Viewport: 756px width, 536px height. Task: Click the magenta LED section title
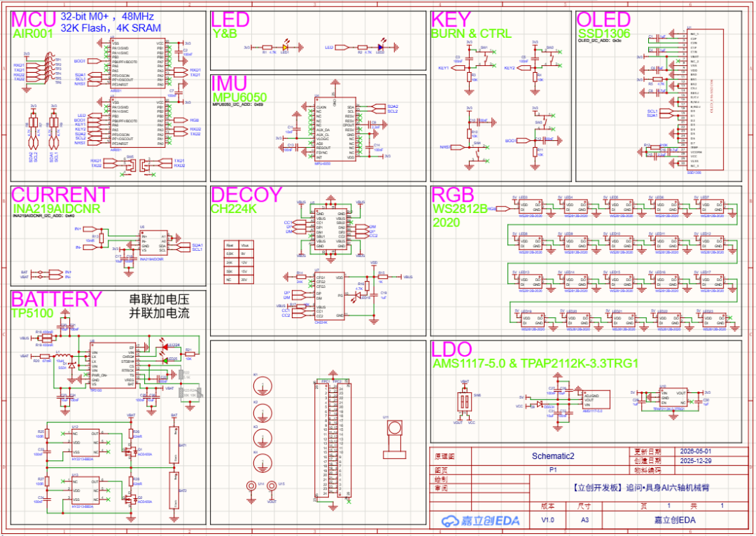tap(230, 20)
